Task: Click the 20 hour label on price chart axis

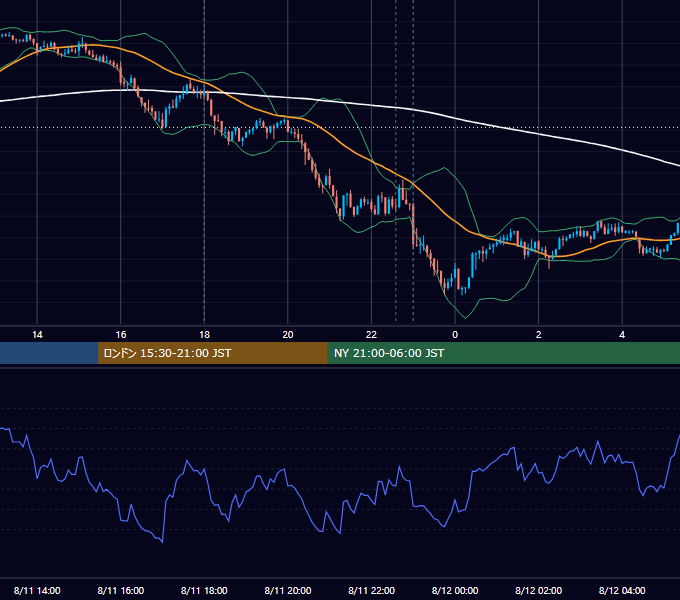Action: (x=288, y=335)
